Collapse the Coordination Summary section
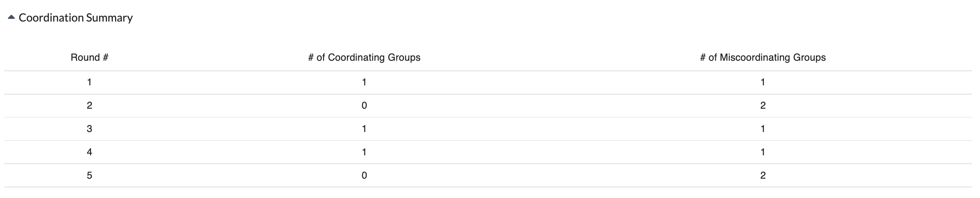980x198 pixels. 11,18
